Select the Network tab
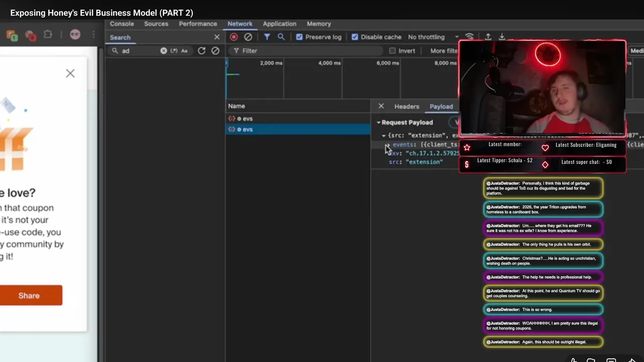Image resolution: width=644 pixels, height=362 pixels. coord(240,24)
